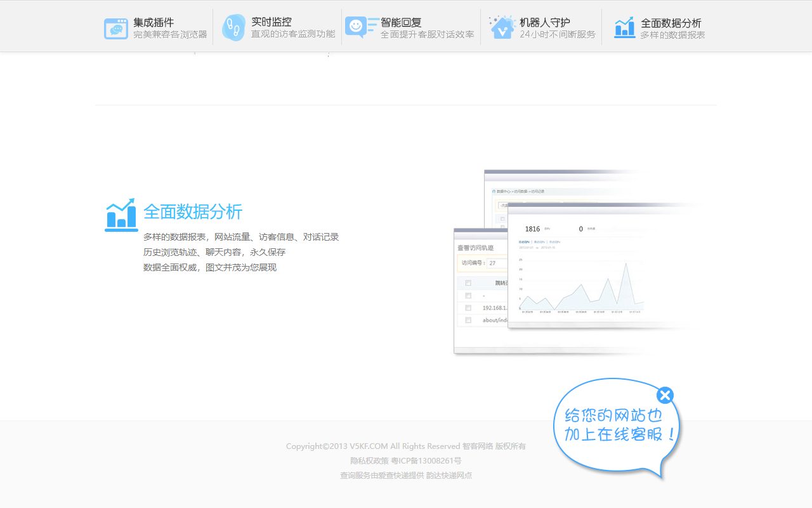Viewport: 812px width, 508px height.
Task: Click the subtitle 24小时不间断服务
Action: point(558,34)
